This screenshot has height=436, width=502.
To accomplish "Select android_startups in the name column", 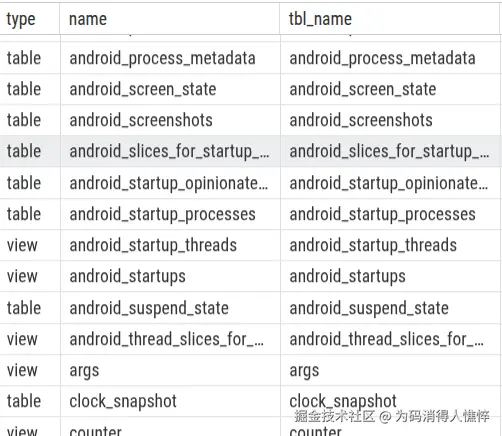I will tap(127, 277).
